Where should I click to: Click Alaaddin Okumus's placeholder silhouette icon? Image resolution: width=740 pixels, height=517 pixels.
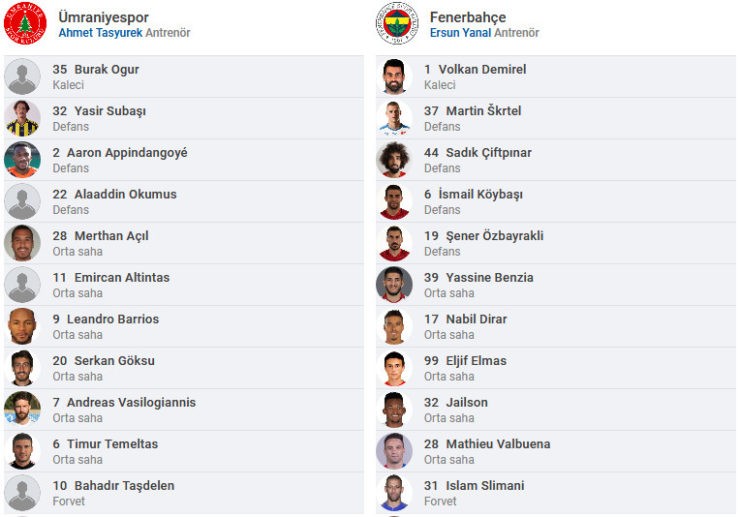22,202
